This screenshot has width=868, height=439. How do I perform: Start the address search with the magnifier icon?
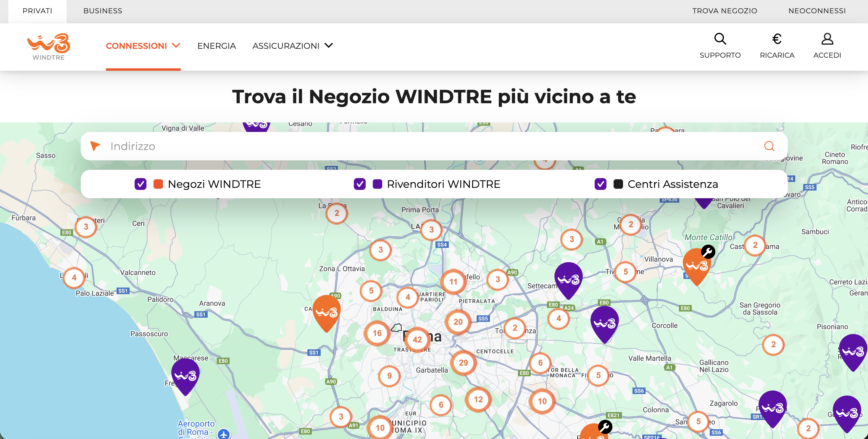click(x=769, y=146)
